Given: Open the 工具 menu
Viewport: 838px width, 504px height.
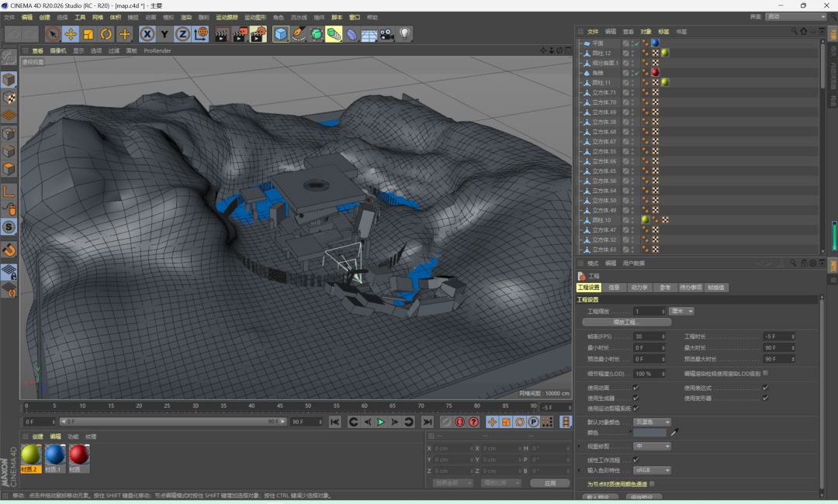Looking at the screenshot, I should pyautogui.click(x=80, y=17).
